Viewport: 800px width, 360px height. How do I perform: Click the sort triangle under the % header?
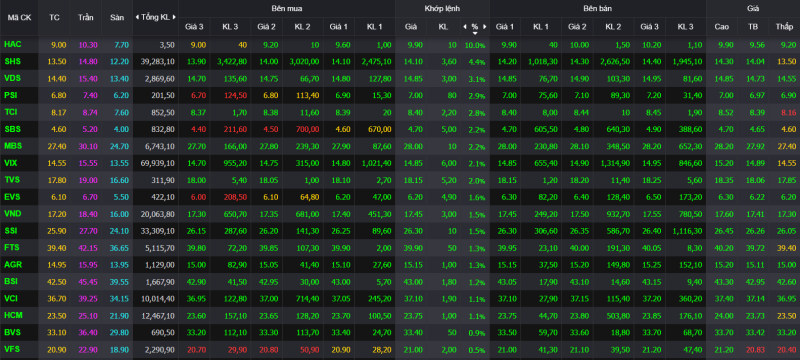click(475, 33)
